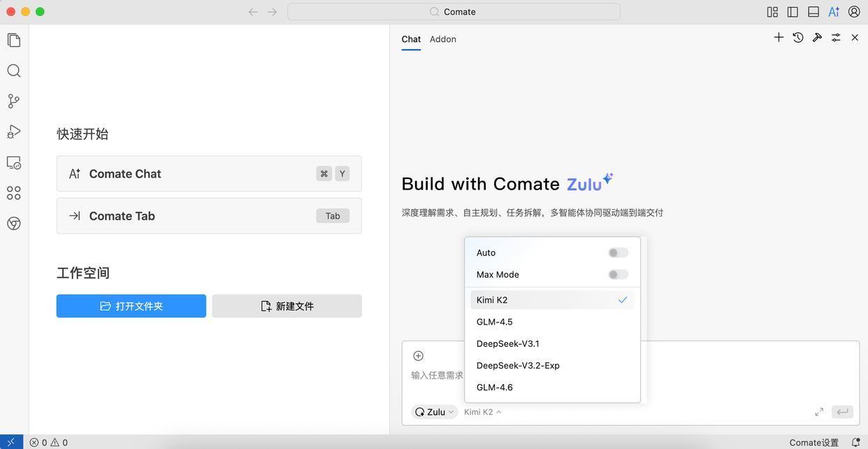Screen dimensions: 868x449
Task: Click the add context circled plus icon
Action: tap(418, 356)
